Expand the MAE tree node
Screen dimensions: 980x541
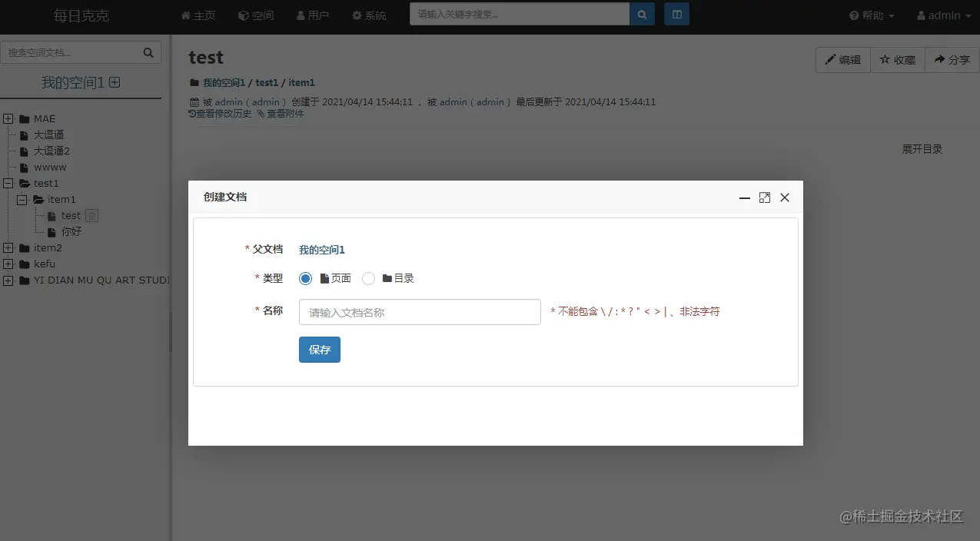coord(8,119)
